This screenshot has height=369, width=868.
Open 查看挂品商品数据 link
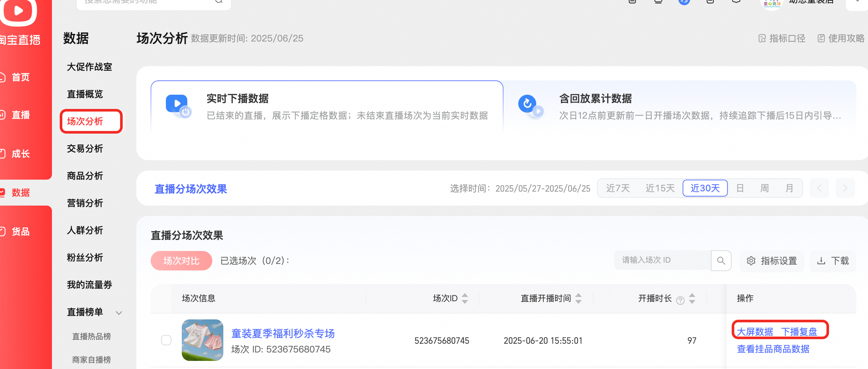(x=773, y=349)
